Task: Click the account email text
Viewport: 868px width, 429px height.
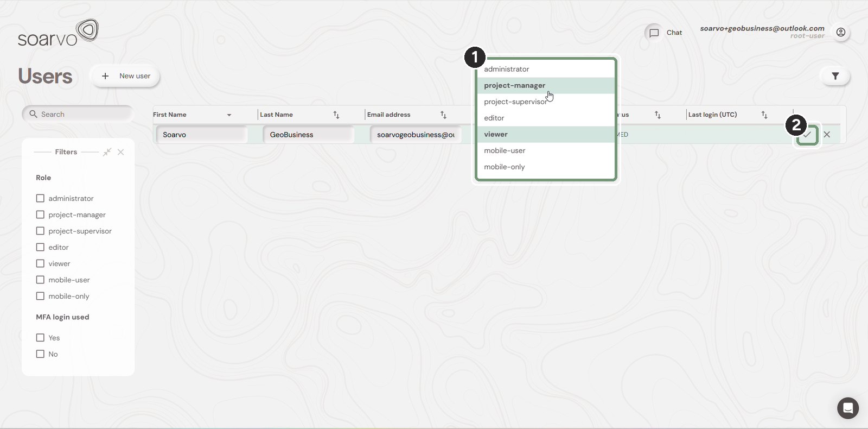Action: tap(762, 28)
